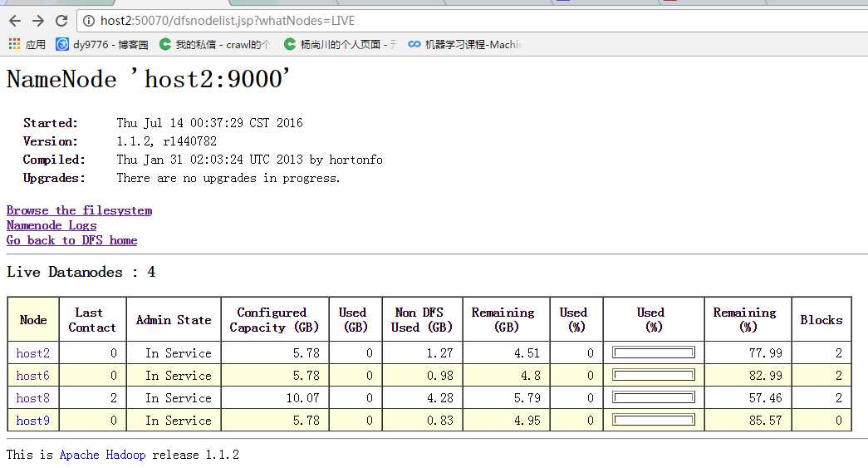
Task: Click host6 remaining percent 82.99
Action: 766,376
